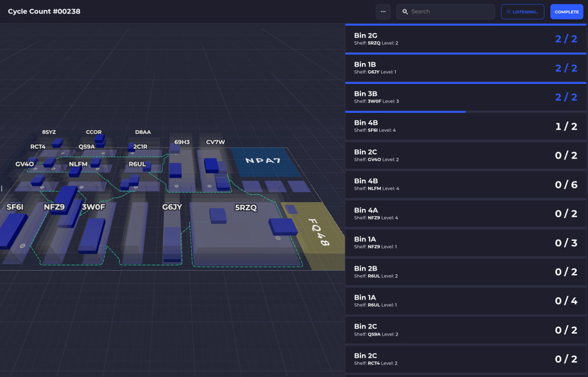Image resolution: width=588 pixels, height=377 pixels.
Task: Select the Bin 1A row on shelf NFZ9
Action: [465, 242]
